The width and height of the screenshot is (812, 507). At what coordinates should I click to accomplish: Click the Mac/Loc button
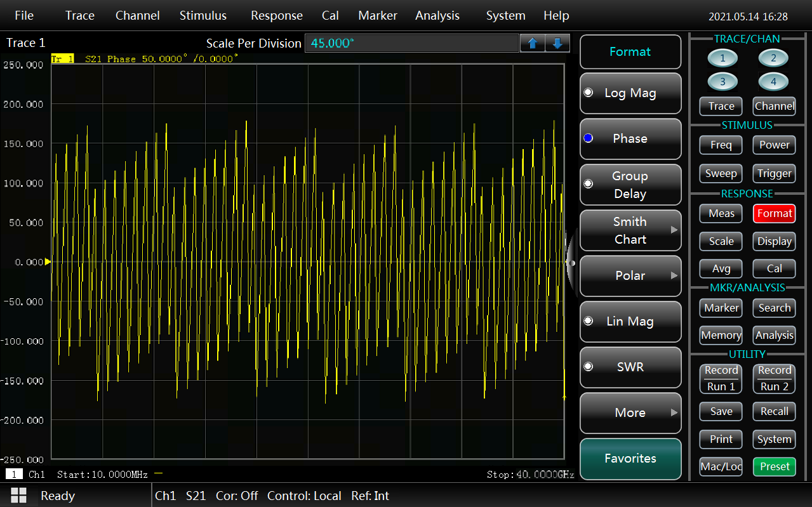pos(721,466)
